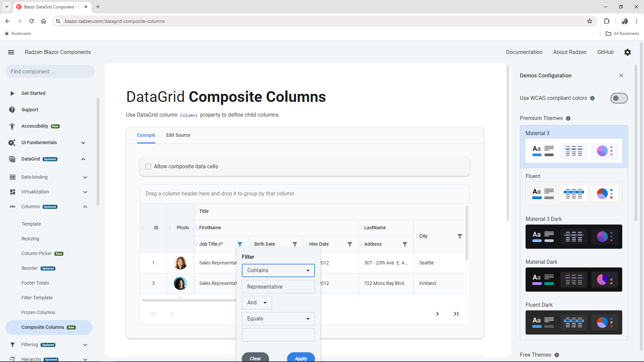Expand the UI Fundamentals section
This screenshot has height=362, width=644.
click(x=83, y=143)
